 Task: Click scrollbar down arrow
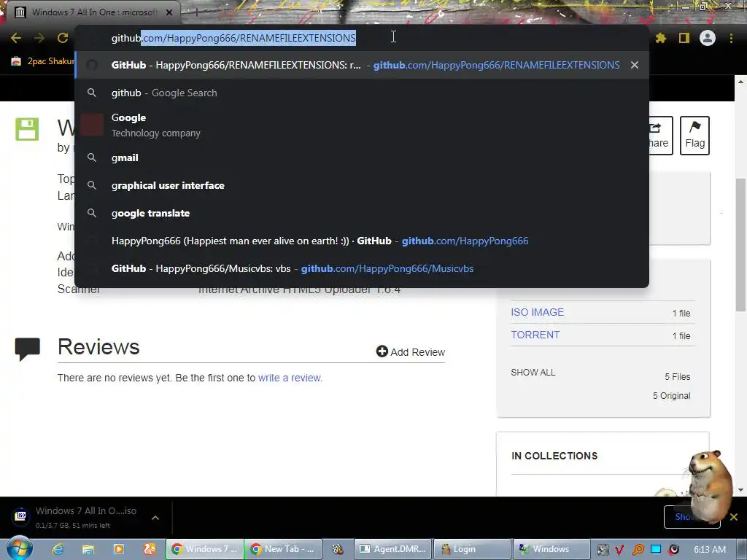(x=740, y=489)
